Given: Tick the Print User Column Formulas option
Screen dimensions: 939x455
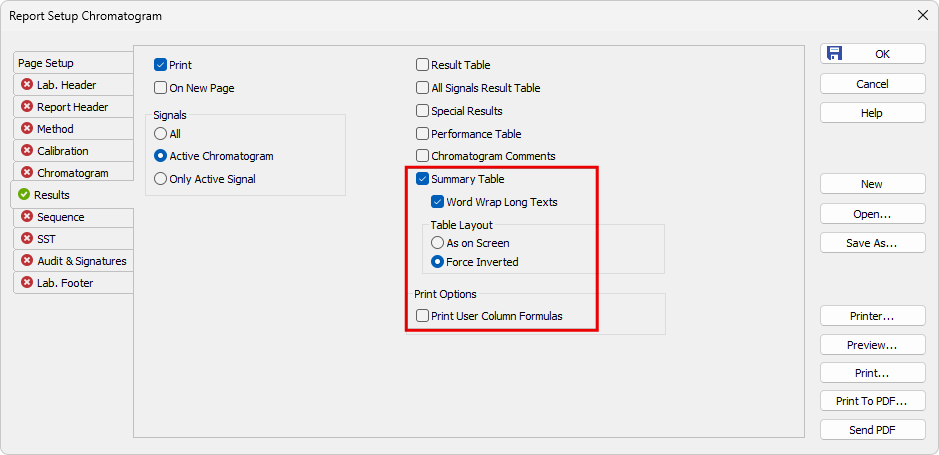Looking at the screenshot, I should [x=422, y=316].
